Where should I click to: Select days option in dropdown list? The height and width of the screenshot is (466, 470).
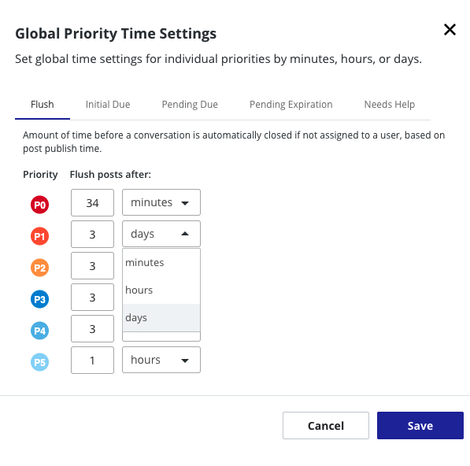(x=161, y=317)
